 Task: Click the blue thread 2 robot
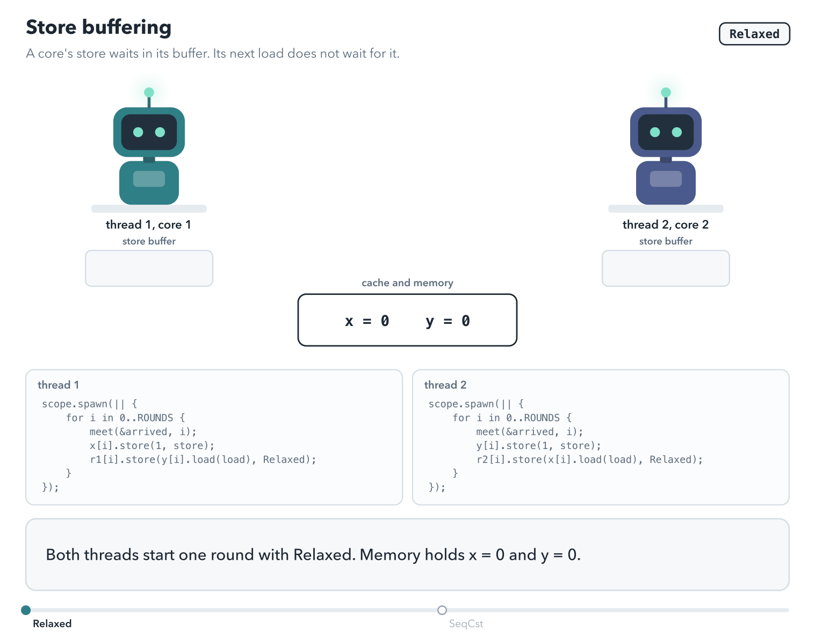pyautogui.click(x=666, y=147)
